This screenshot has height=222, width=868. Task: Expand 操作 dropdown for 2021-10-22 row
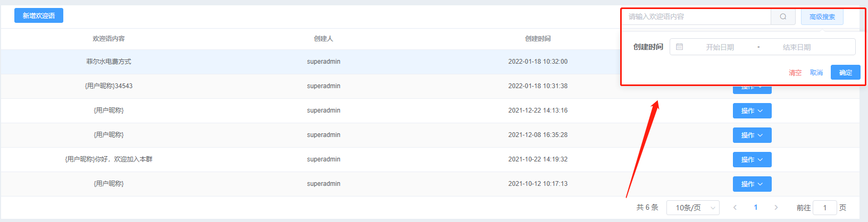tap(752, 159)
